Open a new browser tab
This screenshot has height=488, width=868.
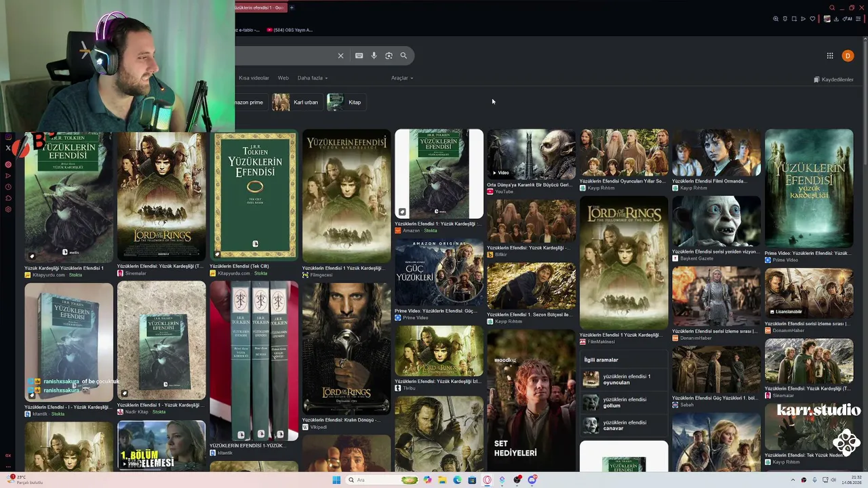pos(292,7)
